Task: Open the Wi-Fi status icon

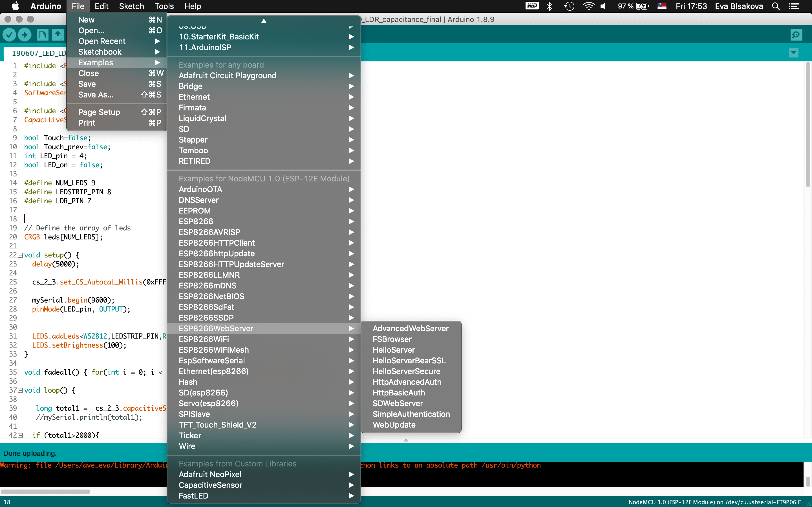Action: 588,6
